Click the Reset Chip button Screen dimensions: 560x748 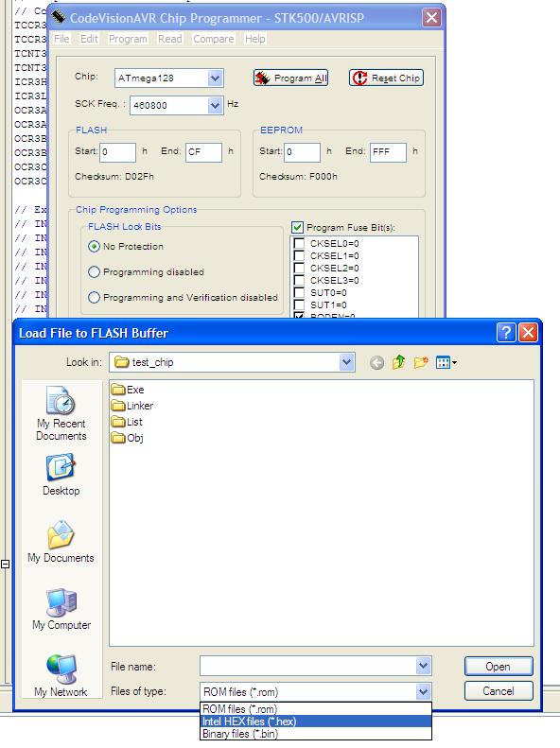386,78
